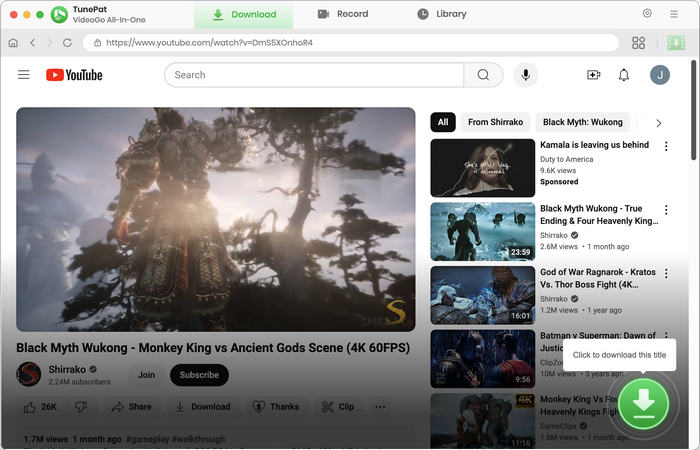Open Black Myth Wukong True Ending thumbnail

[x=482, y=231]
